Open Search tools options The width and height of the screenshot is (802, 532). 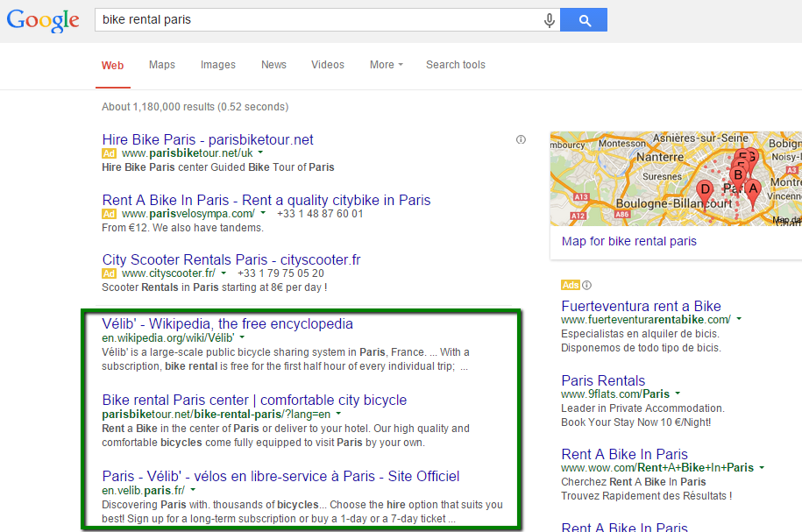point(456,65)
